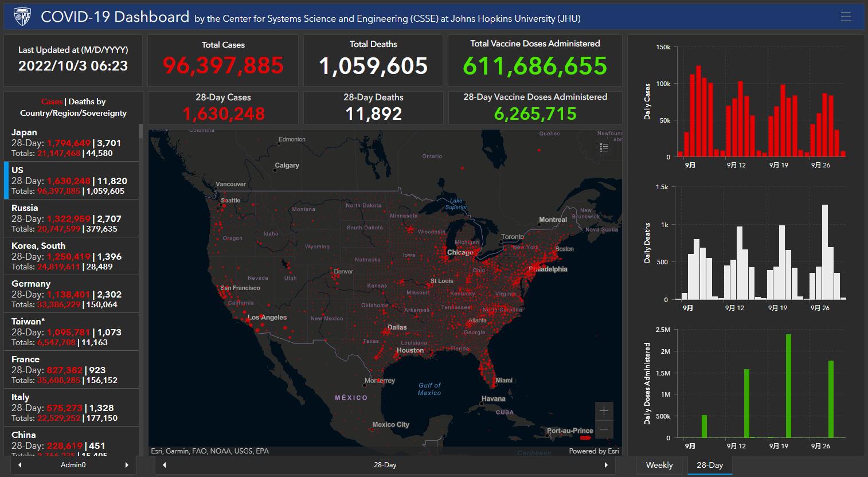
Task: Click the Daily Doses Administered axis label
Action: 647,384
